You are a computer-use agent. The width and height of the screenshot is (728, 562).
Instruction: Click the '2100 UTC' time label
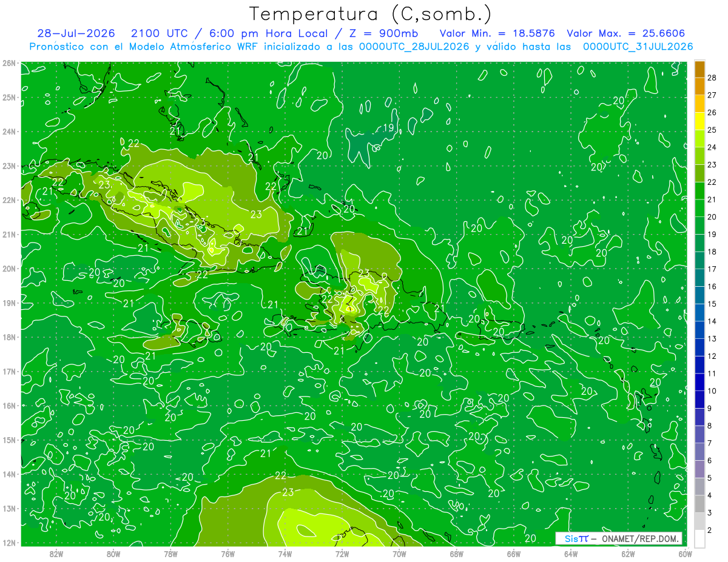coord(161,33)
